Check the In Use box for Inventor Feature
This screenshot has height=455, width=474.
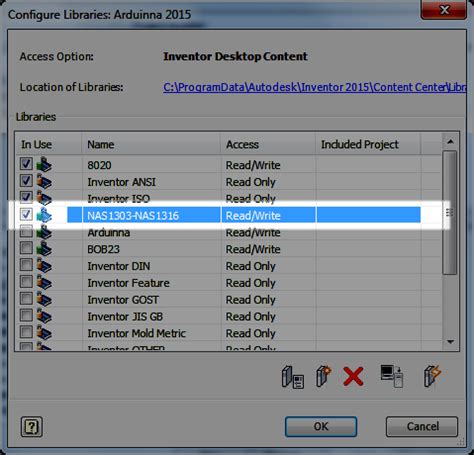coord(26,282)
